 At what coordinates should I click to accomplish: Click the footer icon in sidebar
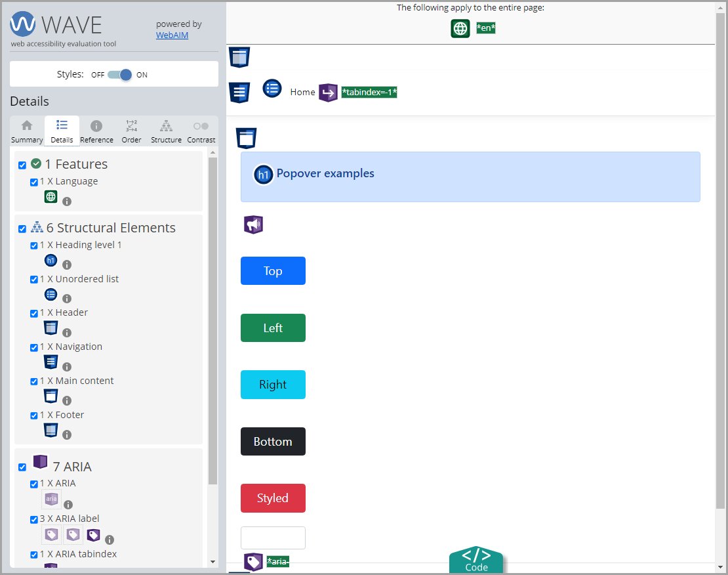coord(51,430)
